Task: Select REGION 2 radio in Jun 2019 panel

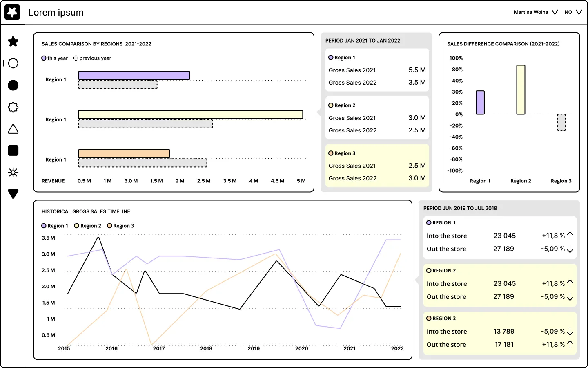Action: 429,271
